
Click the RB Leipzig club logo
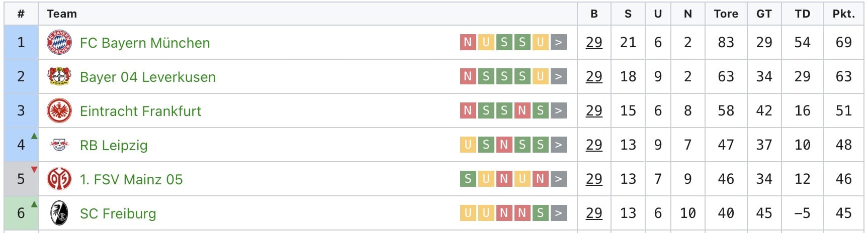pyautogui.click(x=59, y=145)
